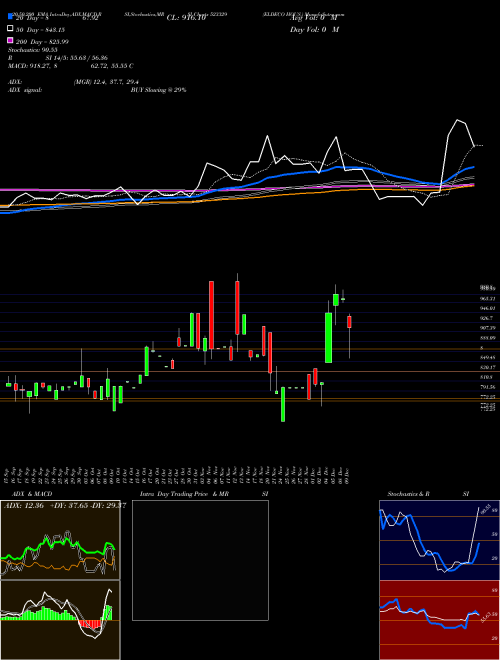Click the 'BUY Slowing @ 29%' signal text
This screenshot has height=660, width=500.
[x=158, y=90]
